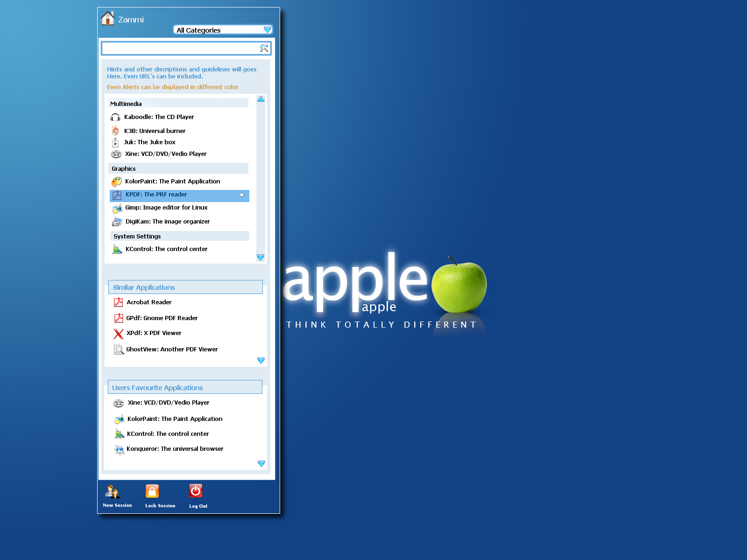Select KPDF: The PRF reader
The image size is (747, 560).
pos(179,196)
